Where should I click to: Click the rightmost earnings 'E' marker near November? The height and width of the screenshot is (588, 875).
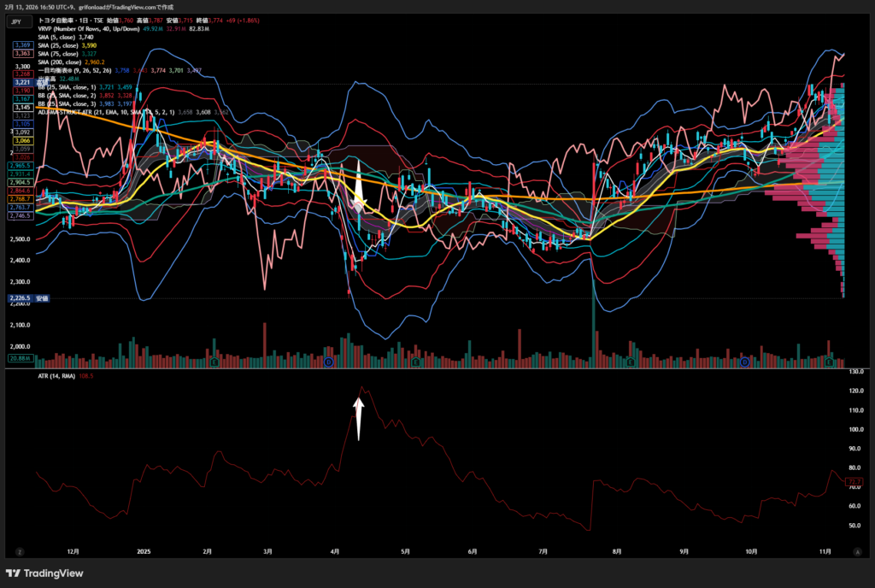831,362
